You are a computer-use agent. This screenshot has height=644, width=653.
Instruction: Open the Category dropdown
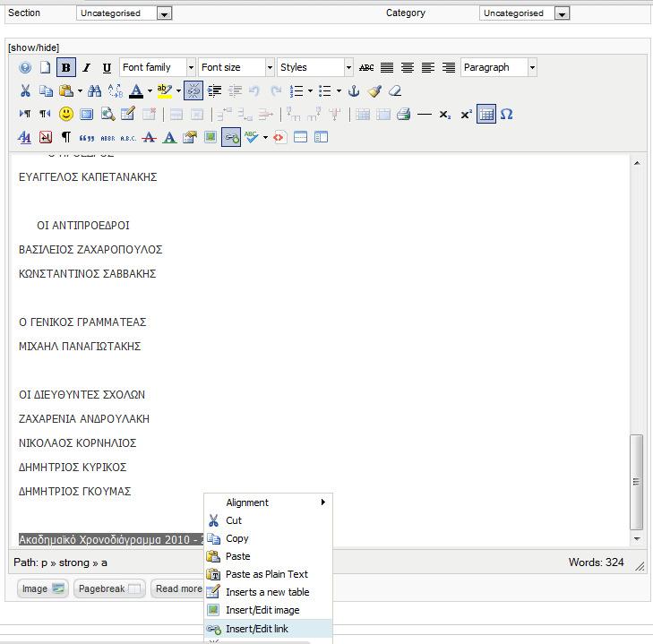pos(524,13)
